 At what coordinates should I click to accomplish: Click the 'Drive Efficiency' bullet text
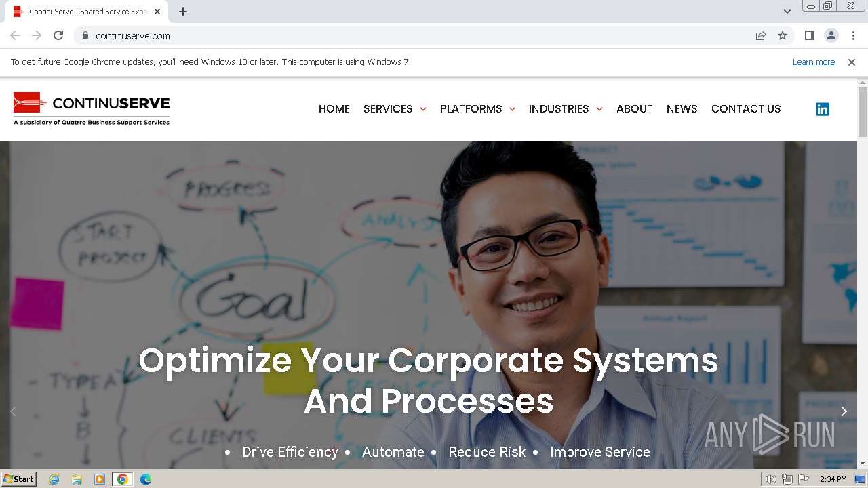click(x=290, y=452)
